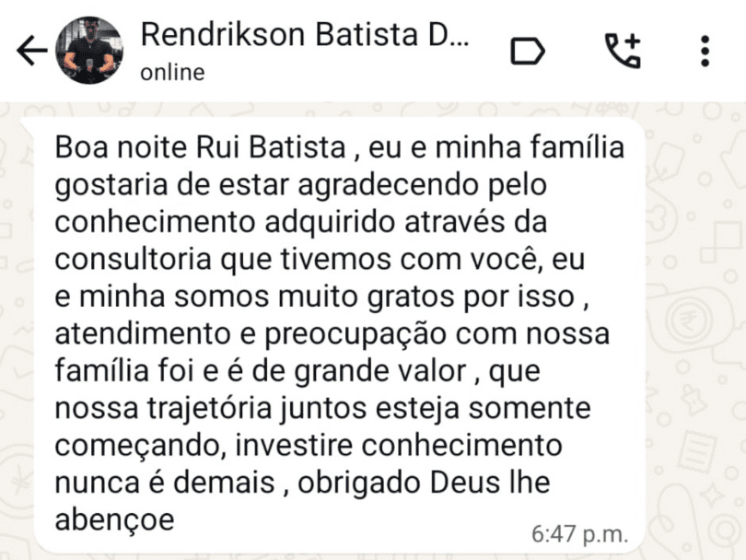Click the "começando, investire conhecimento" line
The image size is (746, 560).
(309, 445)
